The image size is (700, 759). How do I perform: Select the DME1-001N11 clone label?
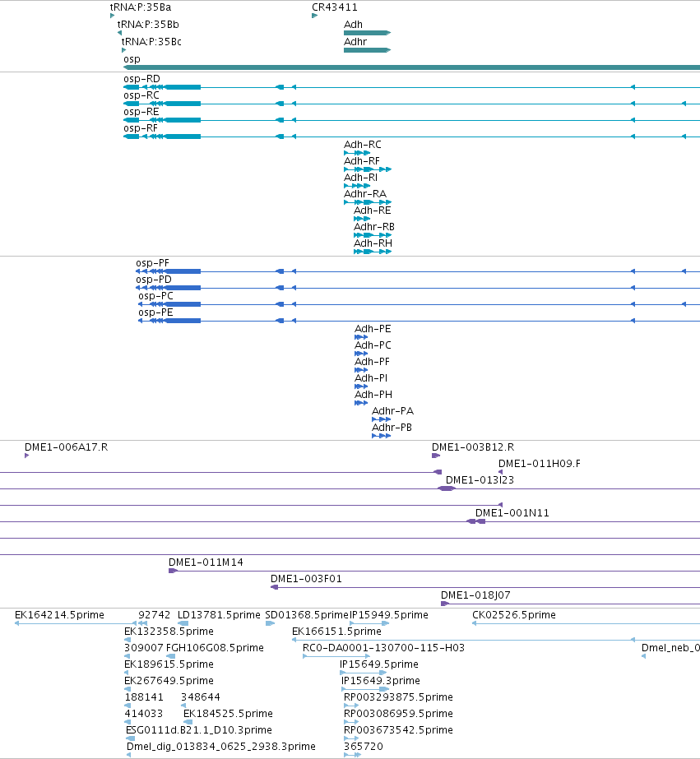pos(512,513)
